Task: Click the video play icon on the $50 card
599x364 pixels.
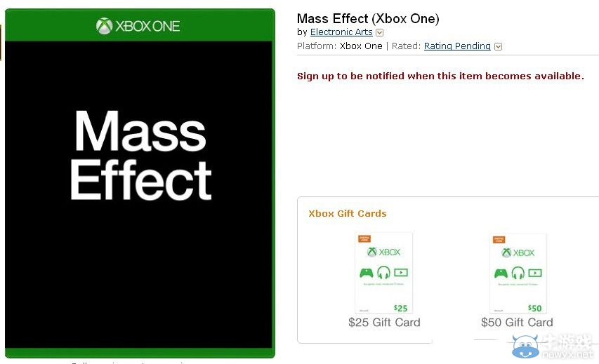Action: [x=535, y=273]
